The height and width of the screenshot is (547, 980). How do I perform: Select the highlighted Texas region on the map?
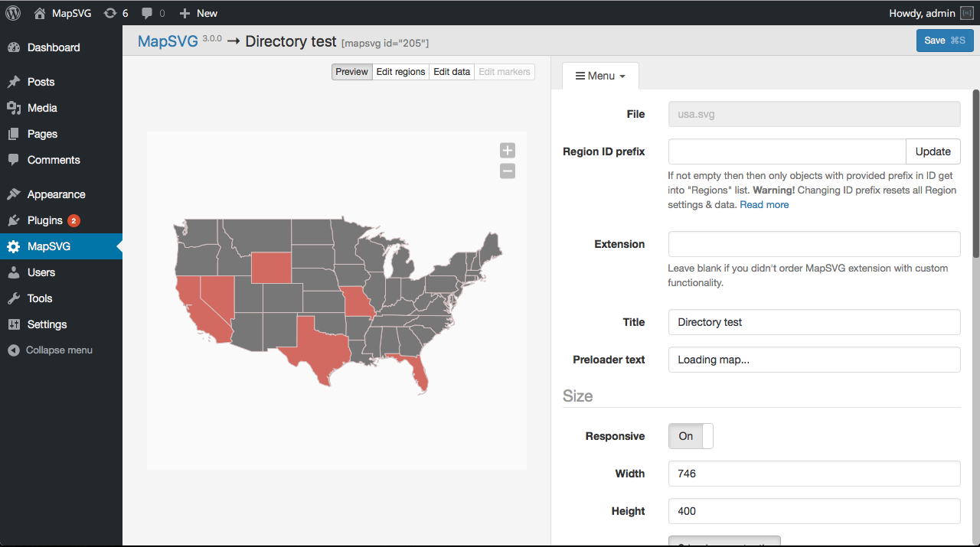point(322,352)
